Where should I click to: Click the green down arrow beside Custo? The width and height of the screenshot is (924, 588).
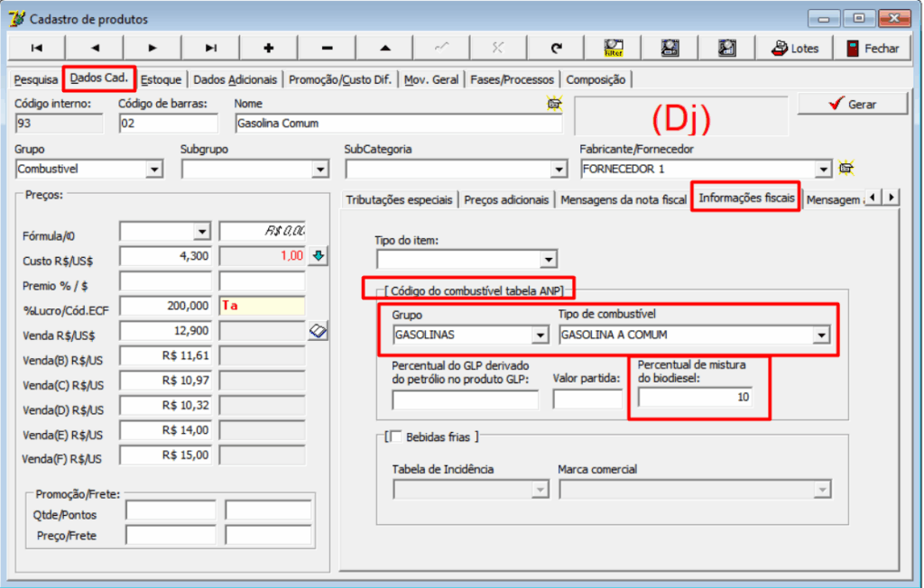click(x=317, y=256)
